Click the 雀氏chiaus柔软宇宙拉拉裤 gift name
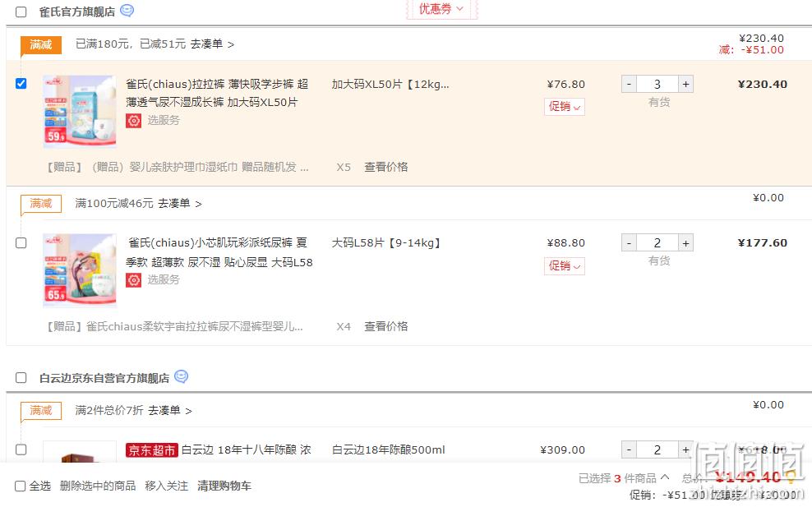 174,326
